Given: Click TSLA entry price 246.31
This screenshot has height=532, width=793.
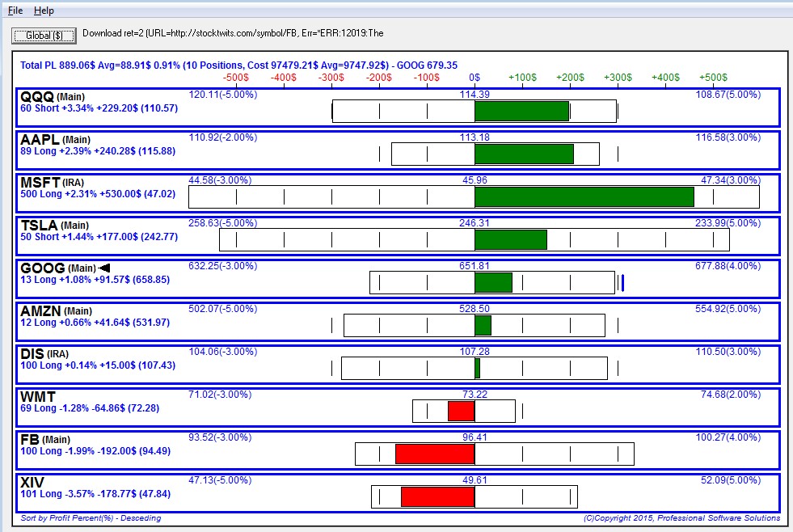Looking at the screenshot, I should [x=475, y=223].
